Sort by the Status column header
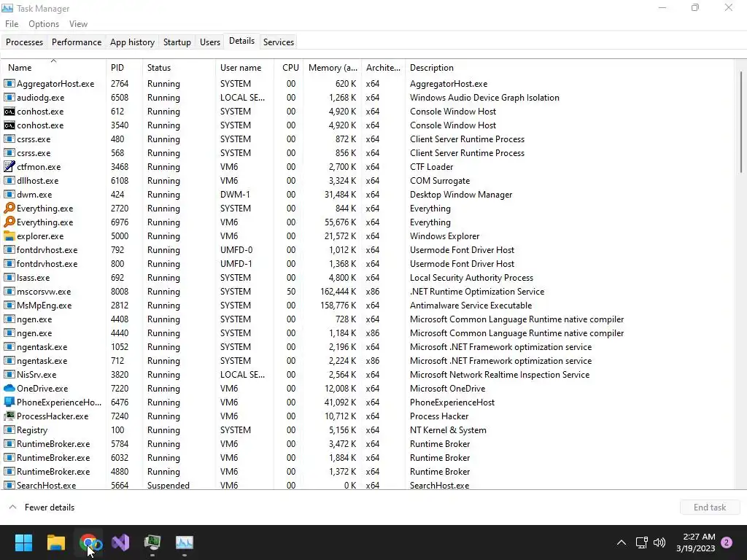This screenshot has width=747, height=560. 179,68
